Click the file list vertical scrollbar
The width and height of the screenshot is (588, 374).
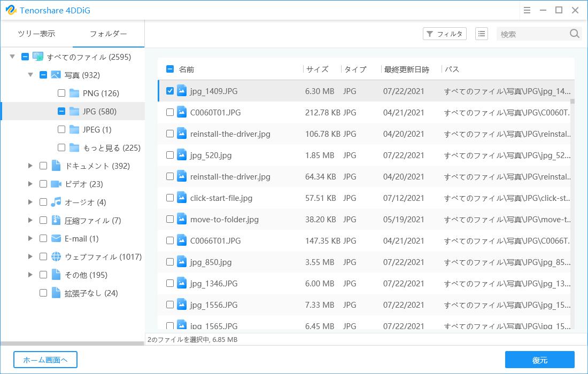pos(572,214)
